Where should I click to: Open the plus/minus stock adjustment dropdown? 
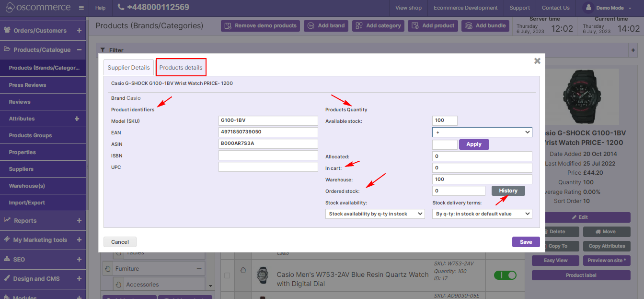(482, 132)
